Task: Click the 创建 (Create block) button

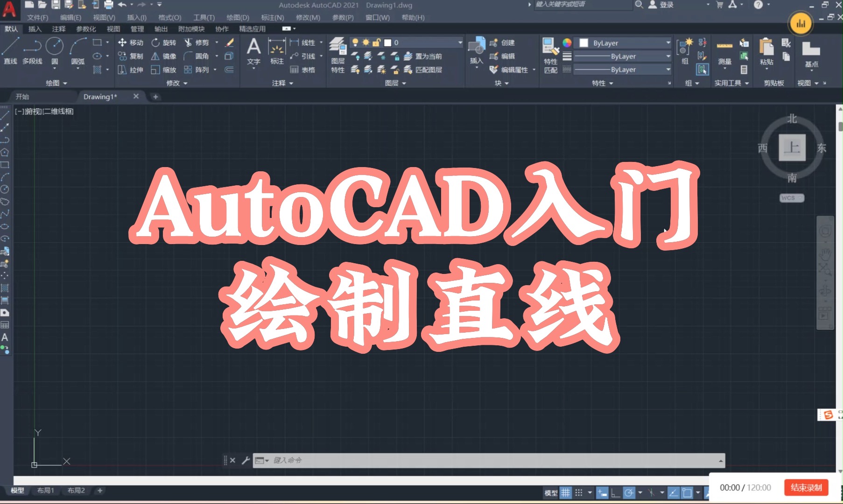Action: pyautogui.click(x=502, y=42)
